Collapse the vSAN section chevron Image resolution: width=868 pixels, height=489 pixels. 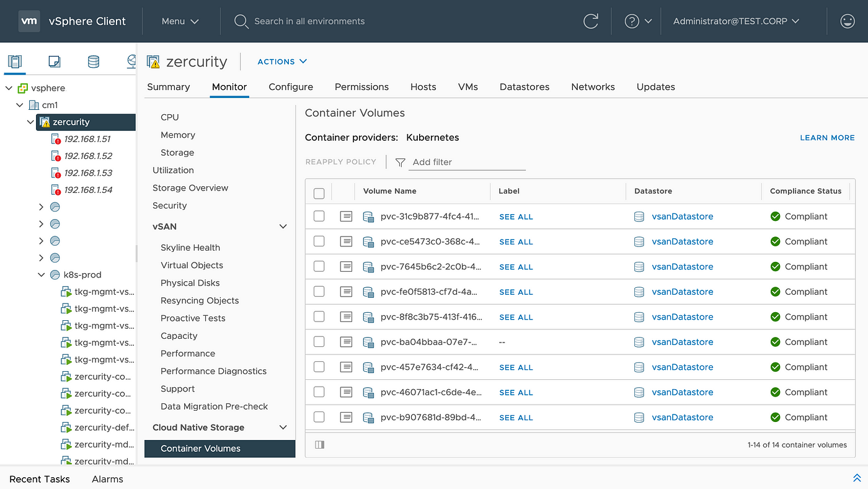[x=283, y=227]
